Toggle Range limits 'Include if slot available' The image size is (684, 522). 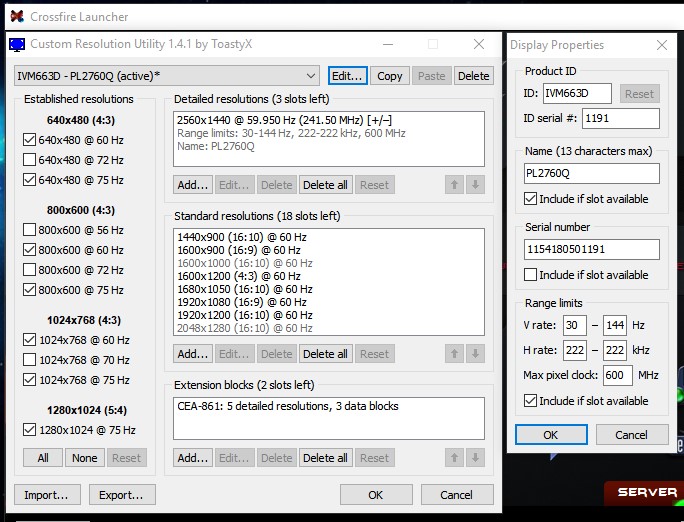click(530, 401)
